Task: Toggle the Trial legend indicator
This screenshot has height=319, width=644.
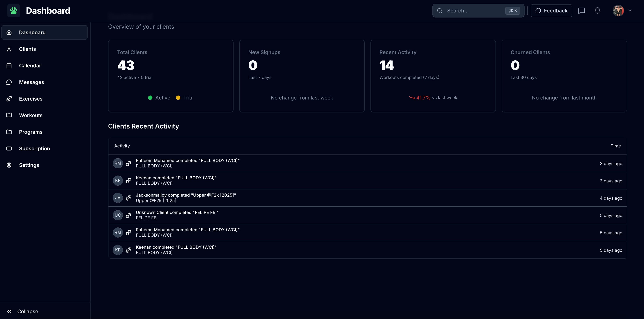Action: [x=178, y=98]
